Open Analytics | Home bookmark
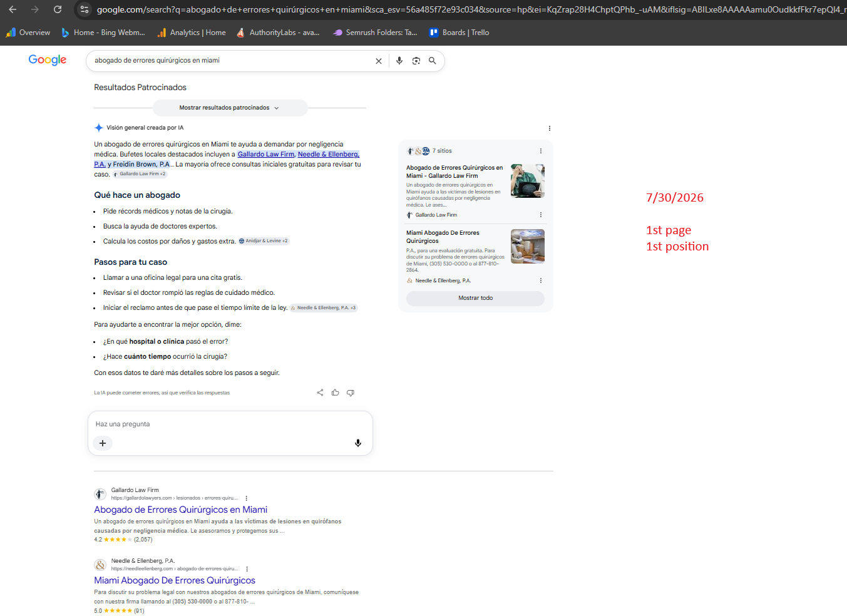The image size is (847, 616). (x=192, y=33)
